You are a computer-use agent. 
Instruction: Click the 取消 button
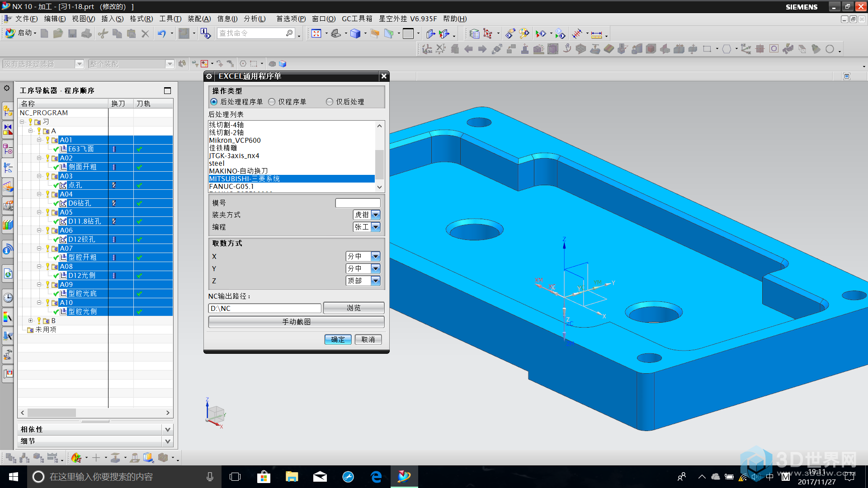(368, 339)
